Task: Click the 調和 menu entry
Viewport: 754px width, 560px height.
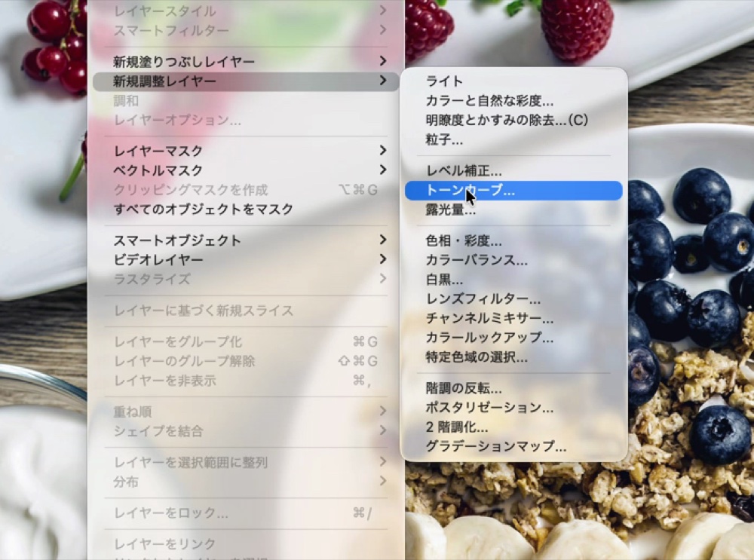Action: point(246,100)
